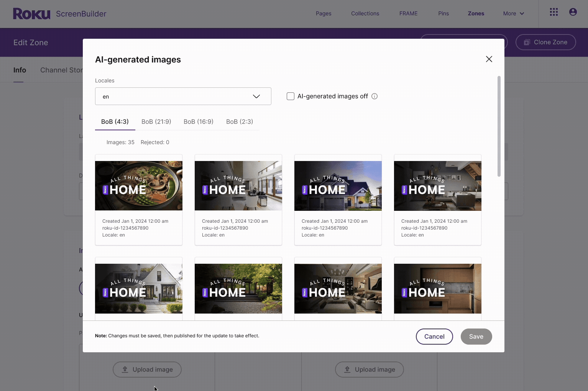Click the info icon beside AI-generated images off
Viewport: 588px width, 391px height.
click(x=374, y=96)
